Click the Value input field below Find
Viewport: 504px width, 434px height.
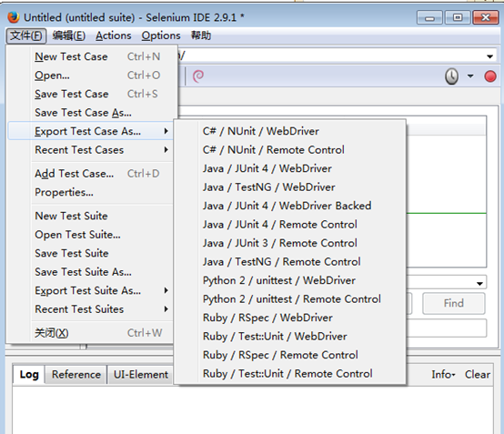click(446, 328)
